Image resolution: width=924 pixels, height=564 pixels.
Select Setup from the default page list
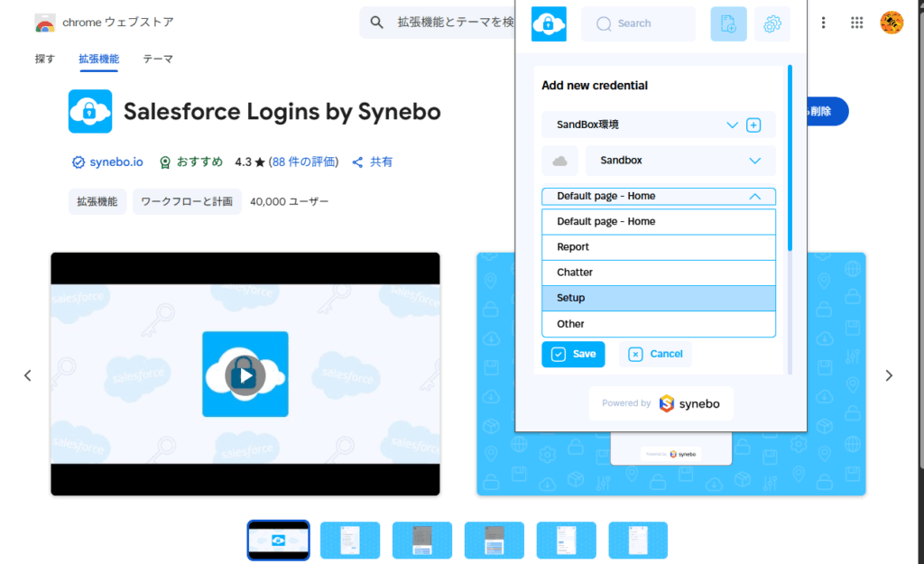tap(659, 298)
